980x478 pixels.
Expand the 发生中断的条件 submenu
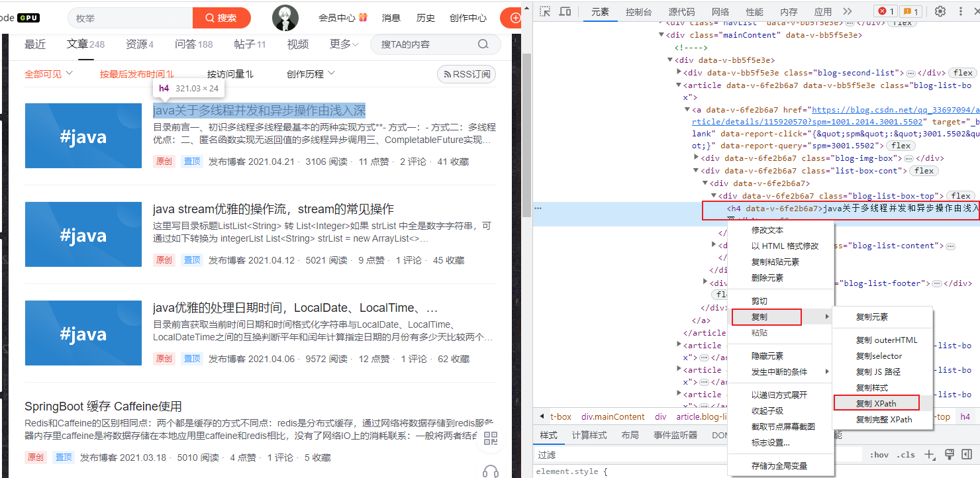click(779, 372)
